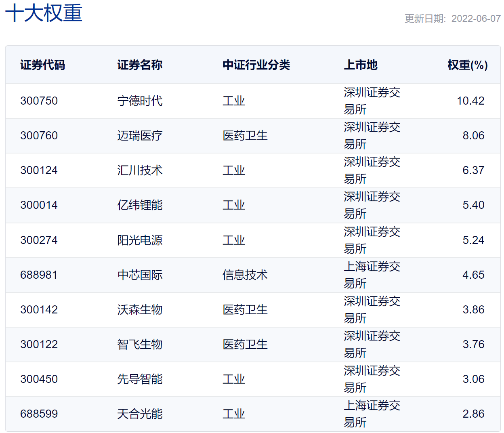Select the stock name 亿纬锂能
Screen dimensions: 504x433
[140, 205]
